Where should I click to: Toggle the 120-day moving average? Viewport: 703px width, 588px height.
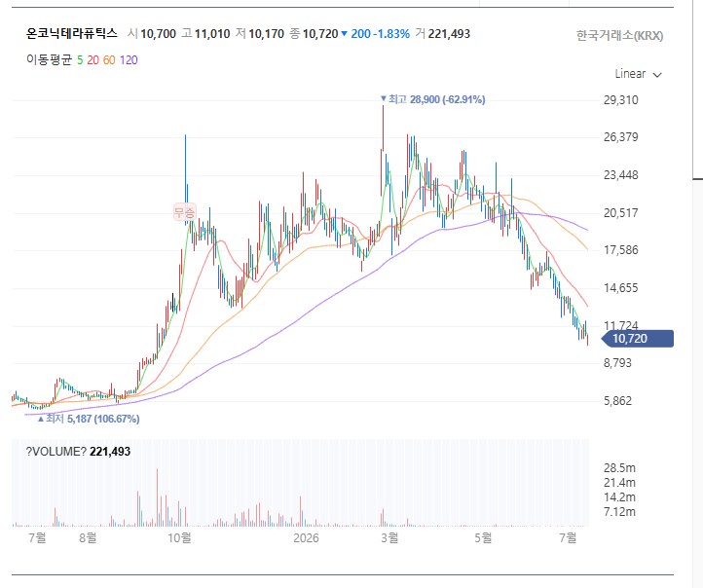click(x=129, y=60)
